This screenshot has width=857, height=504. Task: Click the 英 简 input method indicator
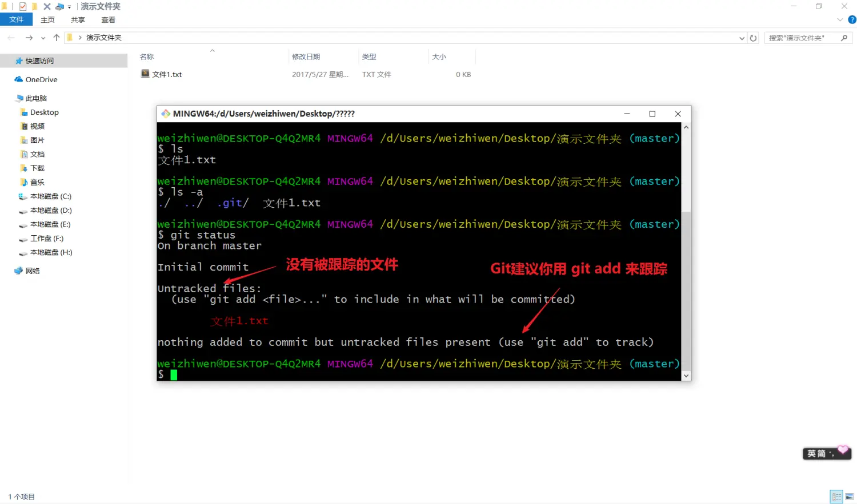click(827, 453)
